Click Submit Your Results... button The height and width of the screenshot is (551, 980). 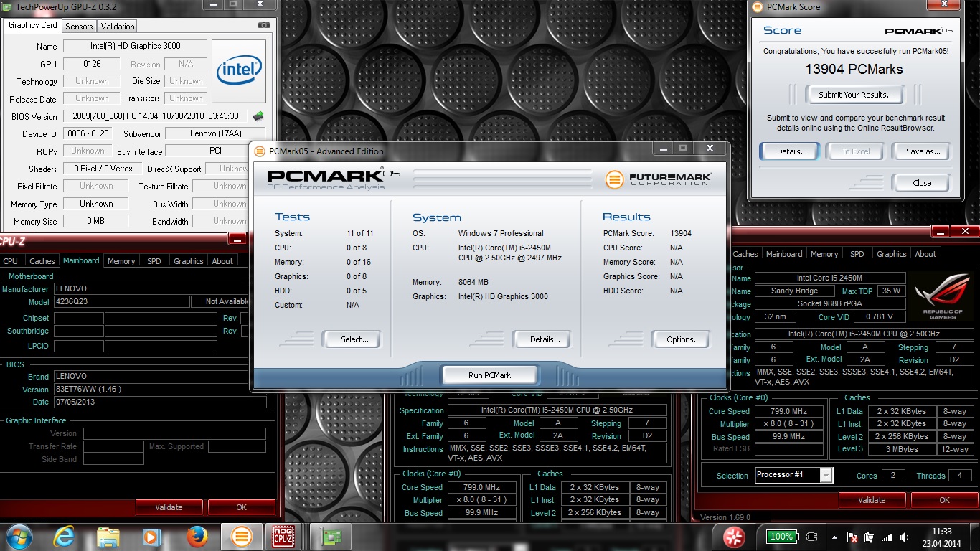pos(855,95)
